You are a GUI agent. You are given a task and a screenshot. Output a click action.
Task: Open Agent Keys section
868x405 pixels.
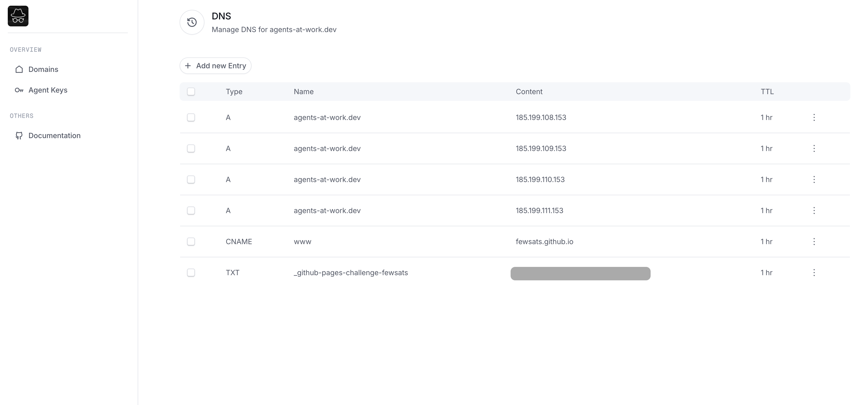[x=48, y=90]
